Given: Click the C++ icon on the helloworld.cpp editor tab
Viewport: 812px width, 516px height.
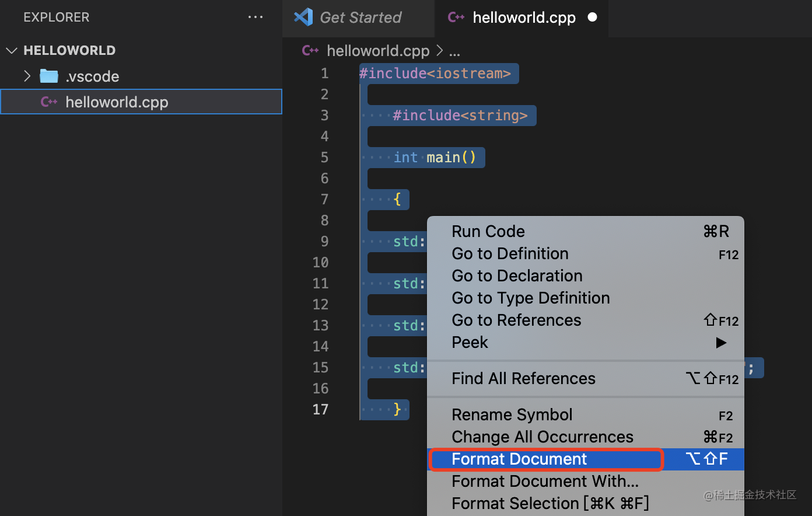Looking at the screenshot, I should 456,18.
